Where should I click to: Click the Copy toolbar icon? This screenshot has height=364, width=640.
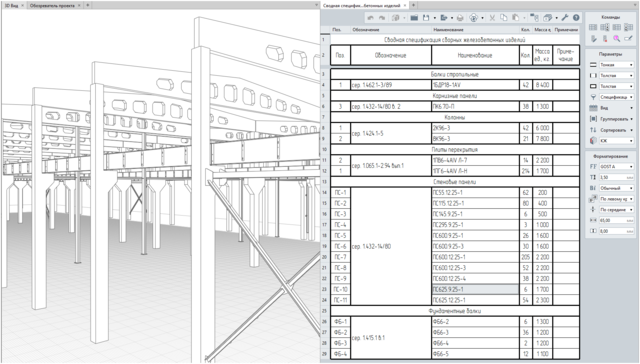coord(504,18)
